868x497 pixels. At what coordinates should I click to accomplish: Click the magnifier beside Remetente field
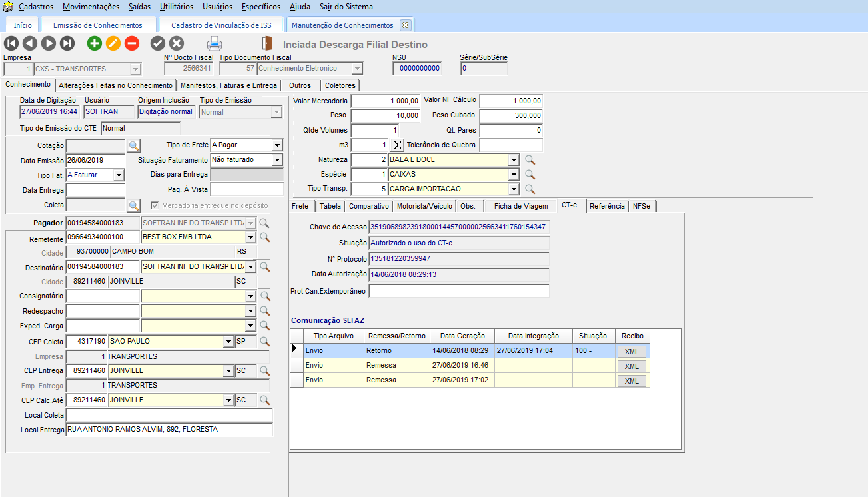(264, 237)
